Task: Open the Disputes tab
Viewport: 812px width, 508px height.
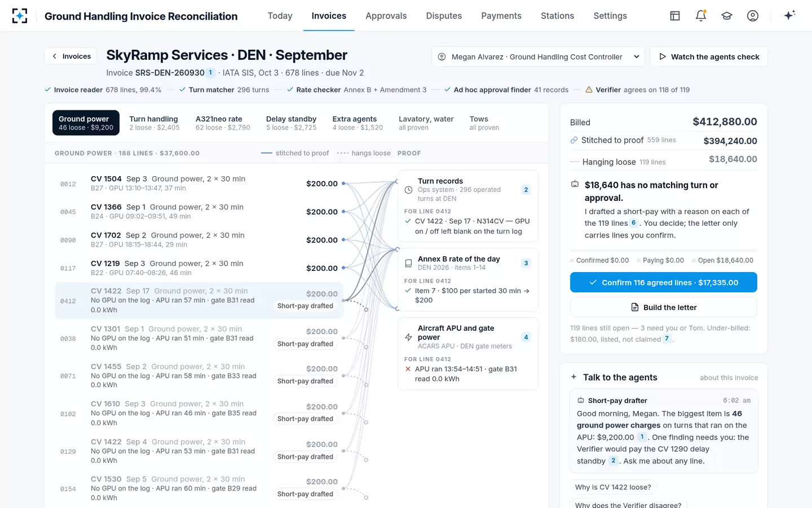Action: pyautogui.click(x=444, y=16)
